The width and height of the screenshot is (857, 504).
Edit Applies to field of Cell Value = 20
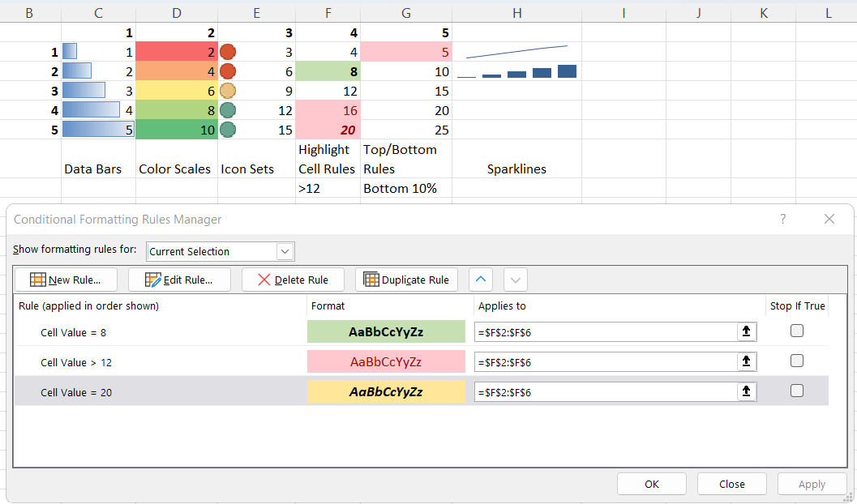coord(606,392)
